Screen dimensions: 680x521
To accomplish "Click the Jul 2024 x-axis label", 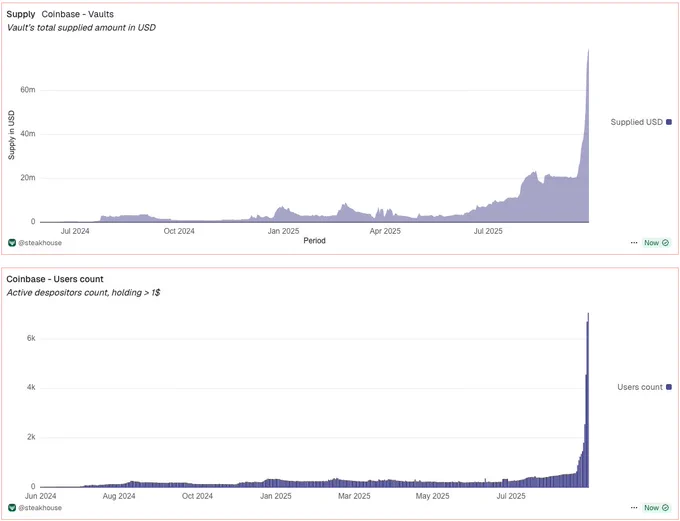I will [75, 231].
